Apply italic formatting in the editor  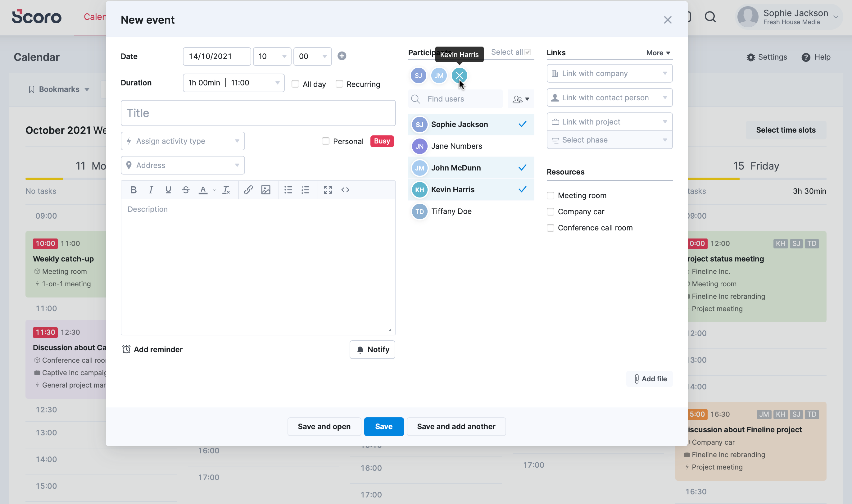(x=151, y=190)
